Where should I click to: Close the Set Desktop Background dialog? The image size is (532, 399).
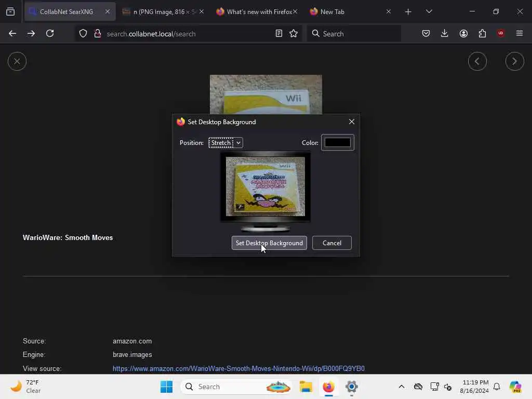click(x=352, y=122)
